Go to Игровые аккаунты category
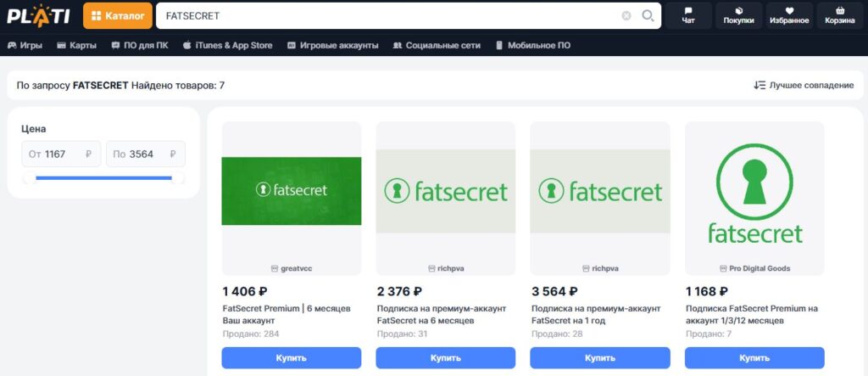Image resolution: width=868 pixels, height=376 pixels. 332,46
